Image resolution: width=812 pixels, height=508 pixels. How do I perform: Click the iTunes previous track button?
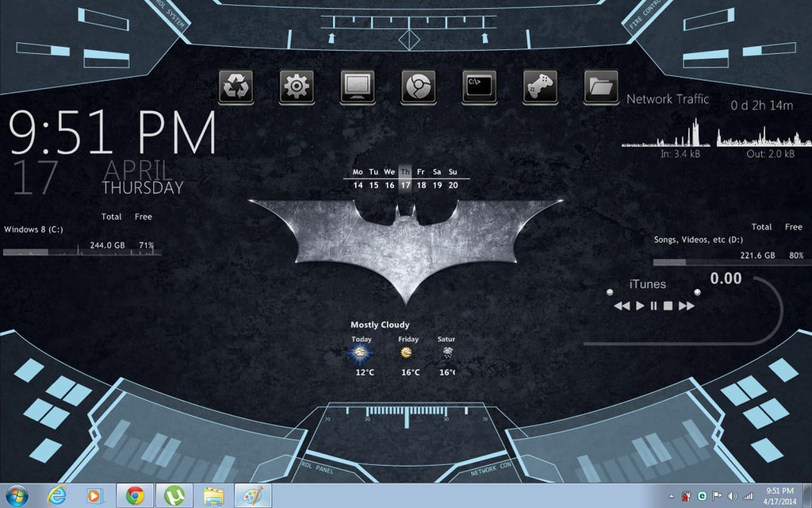point(622,306)
